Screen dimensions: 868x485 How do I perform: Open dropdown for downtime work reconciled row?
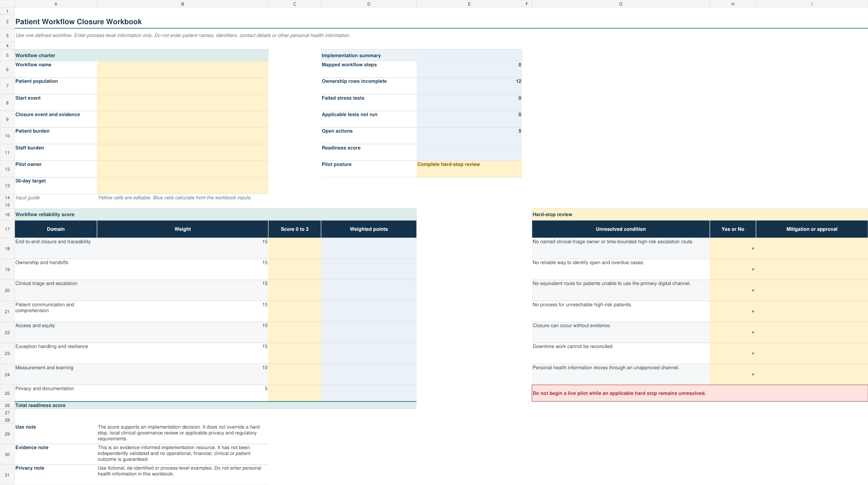click(753, 353)
